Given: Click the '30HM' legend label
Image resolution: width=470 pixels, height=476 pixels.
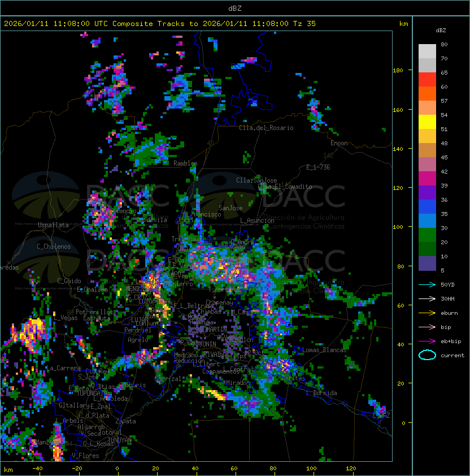Looking at the screenshot, I should coord(447,299).
